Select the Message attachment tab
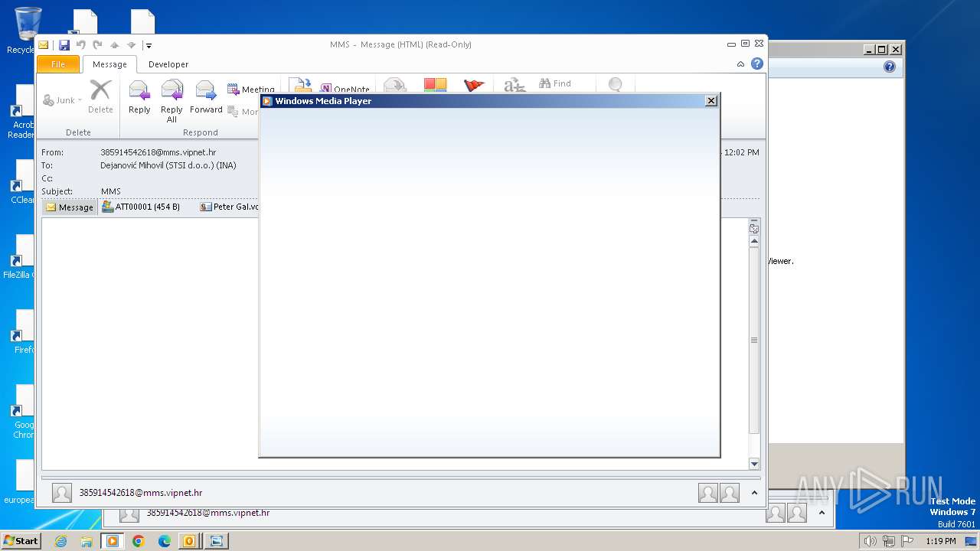This screenshot has width=980, height=551. (70, 207)
